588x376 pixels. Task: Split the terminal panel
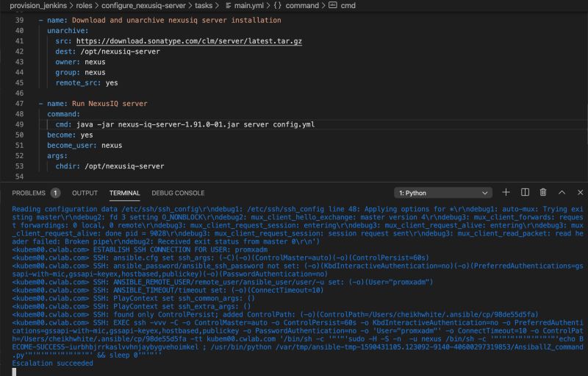[x=525, y=193]
